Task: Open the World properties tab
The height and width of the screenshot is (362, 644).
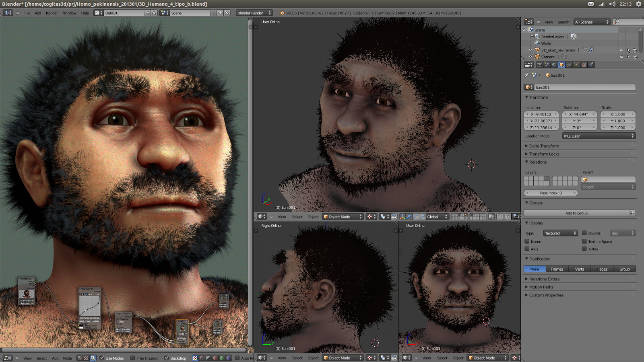Action: pyautogui.click(x=554, y=64)
